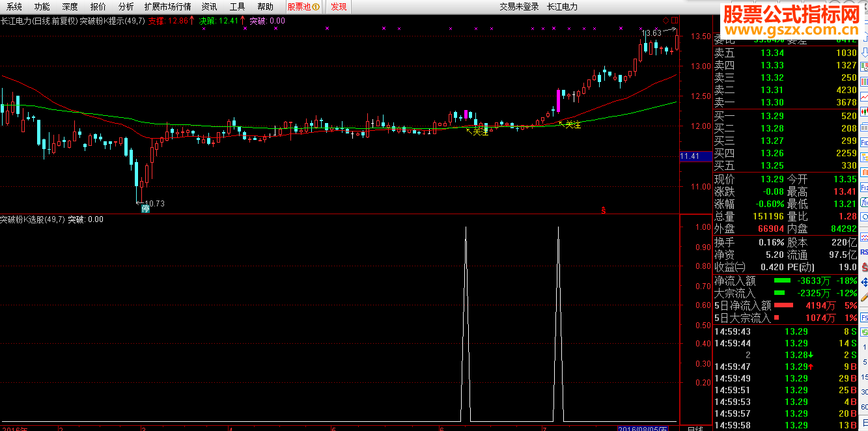Image resolution: width=868 pixels, height=431 pixels.
Task: Click the 关注 label near the pink candle in June
Action: coord(480,132)
